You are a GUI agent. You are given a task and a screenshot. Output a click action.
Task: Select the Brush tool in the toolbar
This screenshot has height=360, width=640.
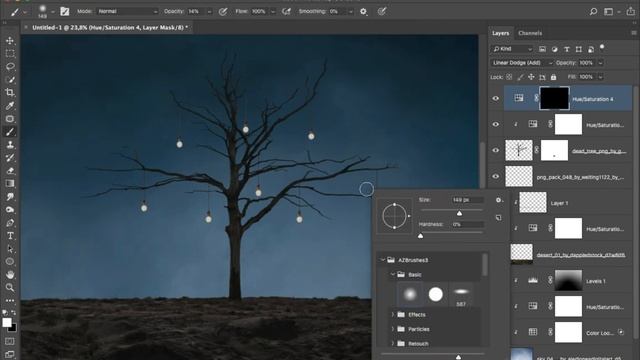(x=10, y=132)
